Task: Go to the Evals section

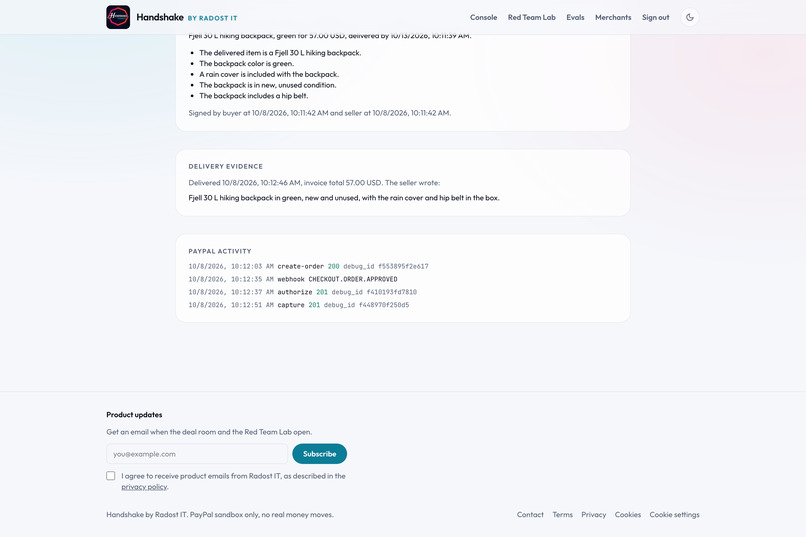Action: (x=575, y=17)
